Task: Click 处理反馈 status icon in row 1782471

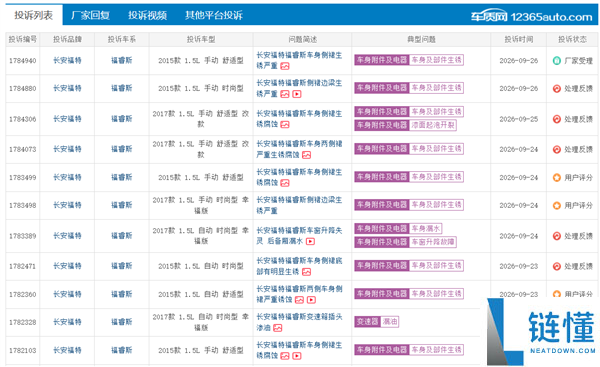Action: (557, 266)
